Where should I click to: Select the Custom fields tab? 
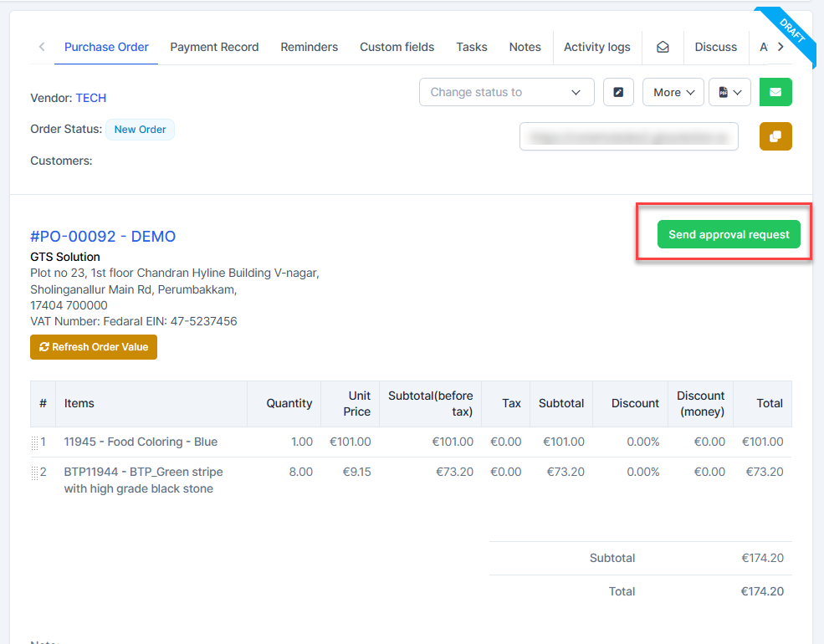(x=397, y=47)
